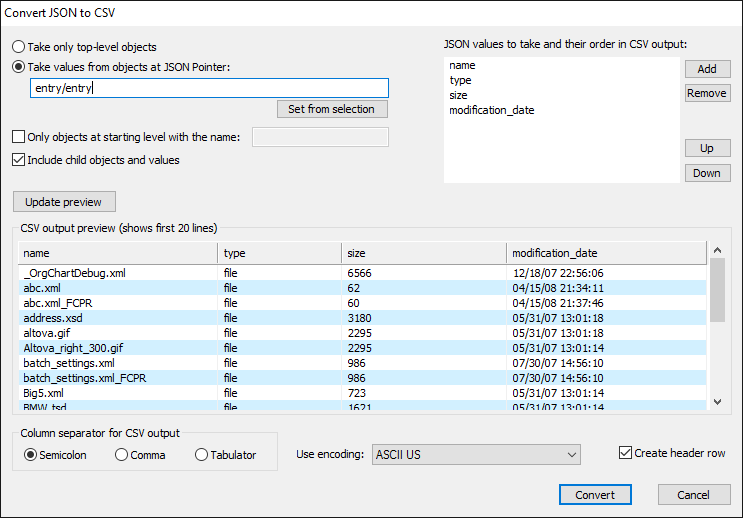
Task: Click size value 3180
Action: (359, 318)
